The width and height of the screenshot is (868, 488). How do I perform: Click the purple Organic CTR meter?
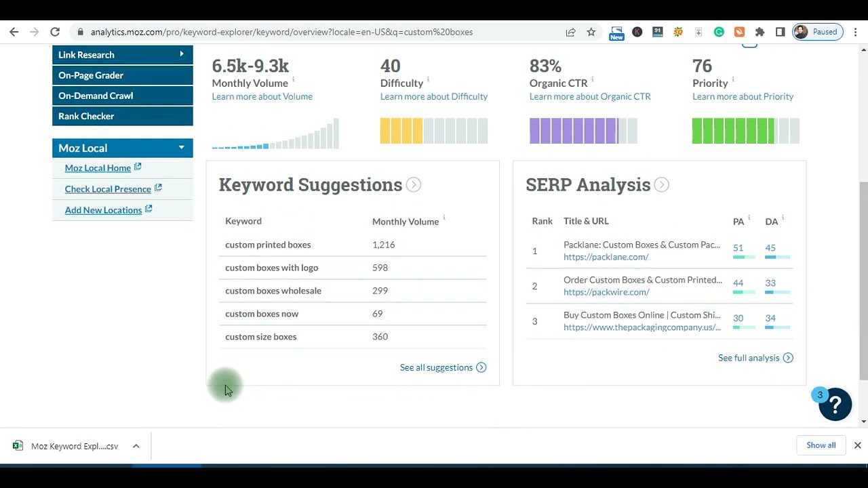583,131
